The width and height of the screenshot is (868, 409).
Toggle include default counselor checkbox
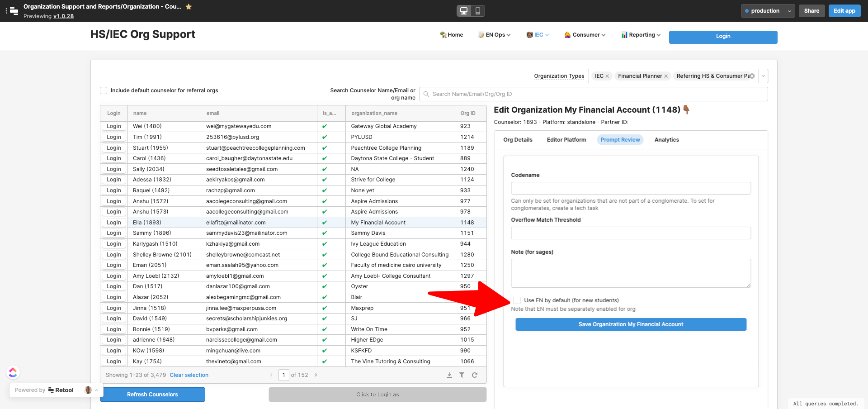click(x=104, y=90)
